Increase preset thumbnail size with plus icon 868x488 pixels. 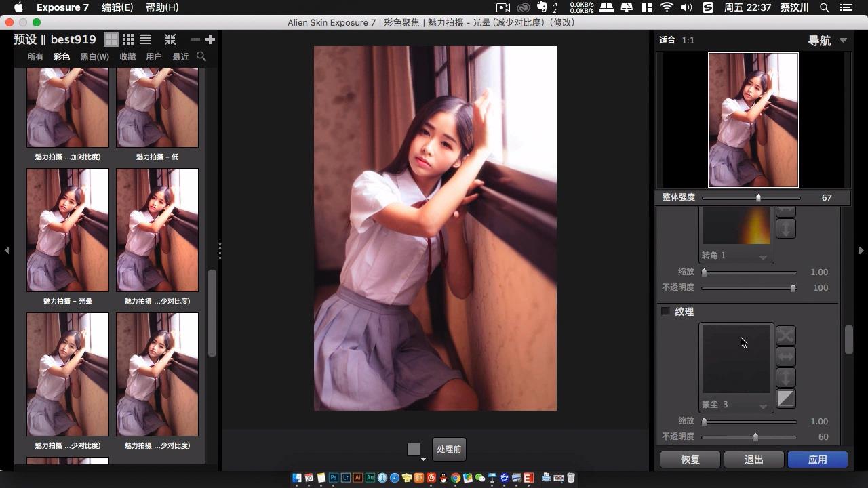click(x=210, y=39)
